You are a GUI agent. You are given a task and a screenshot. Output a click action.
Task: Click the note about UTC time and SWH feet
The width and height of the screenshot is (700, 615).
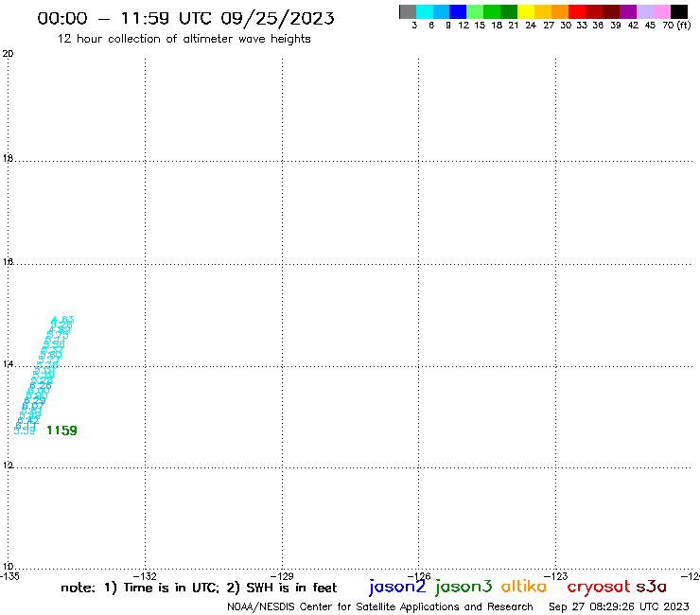tap(199, 588)
